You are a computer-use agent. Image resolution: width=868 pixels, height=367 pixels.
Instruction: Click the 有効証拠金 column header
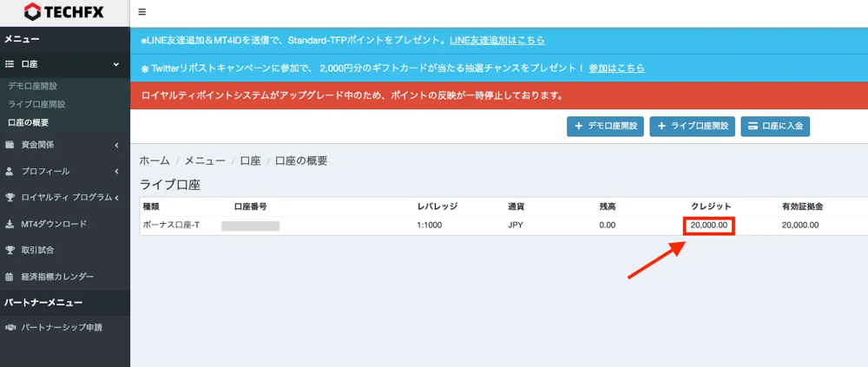(803, 206)
